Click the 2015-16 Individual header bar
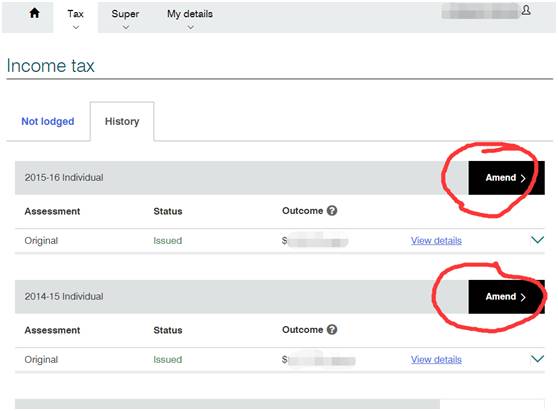The image size is (558, 411). [x=242, y=178]
